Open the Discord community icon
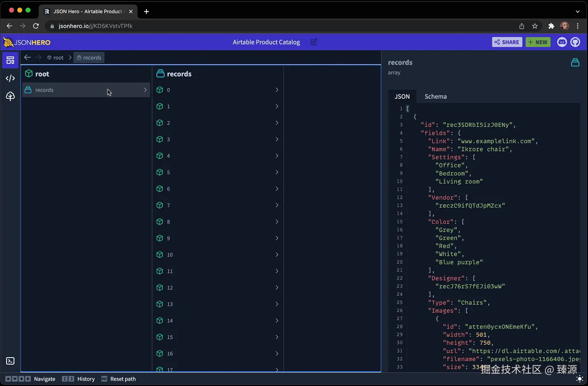588x386 pixels. click(562, 42)
